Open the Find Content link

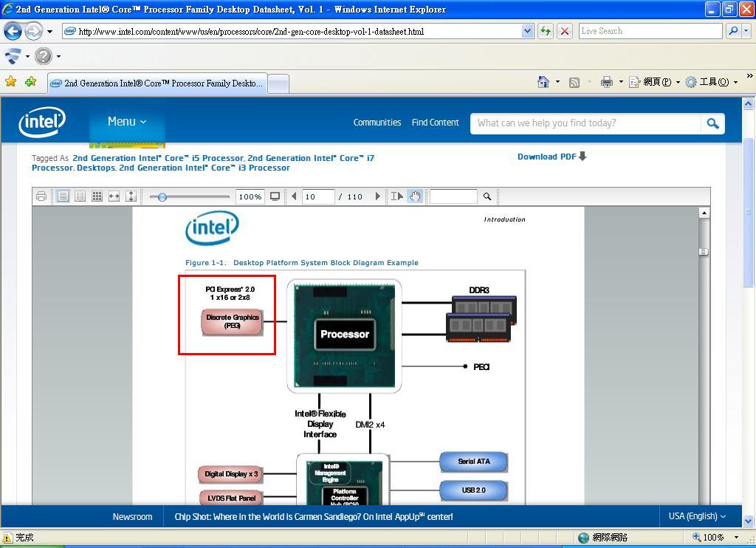click(436, 123)
